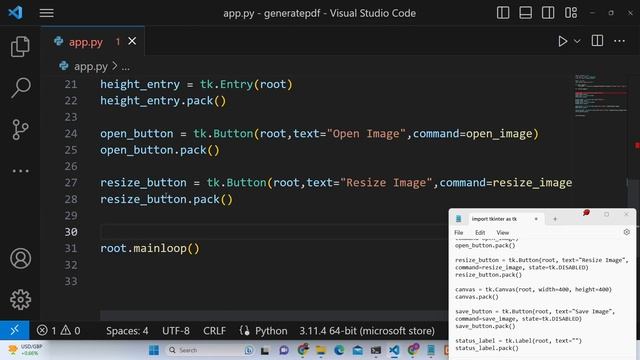Toggle the secondary side bar layout
The image size is (640, 360).
point(548,13)
